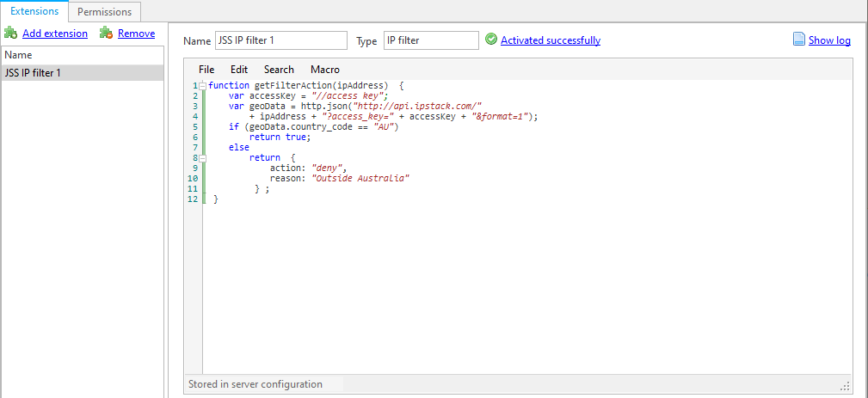The image size is (868, 398).
Task: Open the Show log link
Action: pos(829,40)
